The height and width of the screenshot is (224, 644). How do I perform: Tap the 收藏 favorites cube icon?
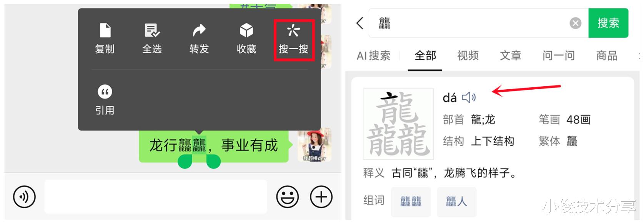coord(246,30)
